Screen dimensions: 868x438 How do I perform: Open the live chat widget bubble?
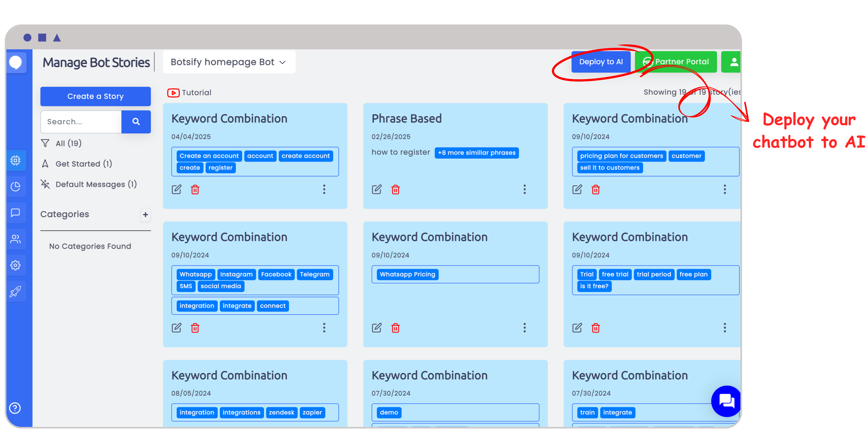[726, 401]
